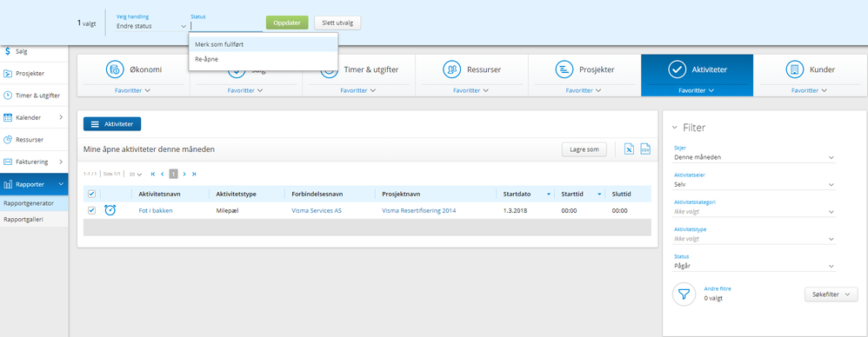Select Merk som fullført option

[x=263, y=44]
